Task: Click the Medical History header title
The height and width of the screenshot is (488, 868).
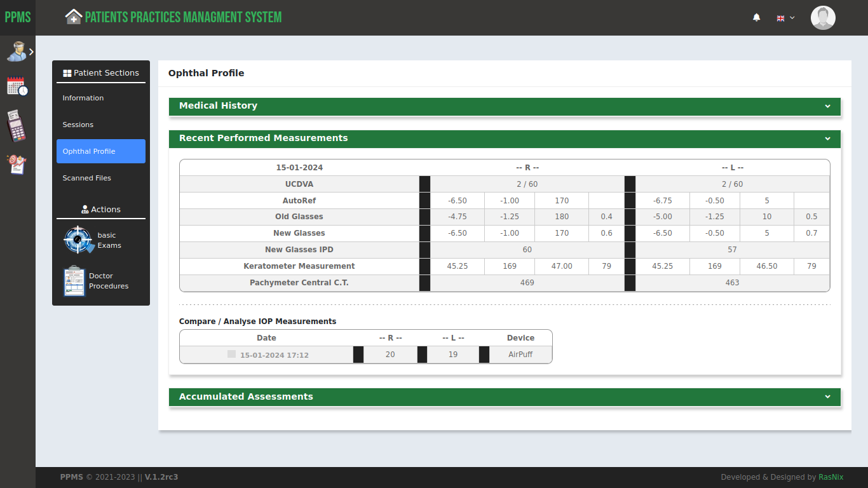Action: coord(218,105)
